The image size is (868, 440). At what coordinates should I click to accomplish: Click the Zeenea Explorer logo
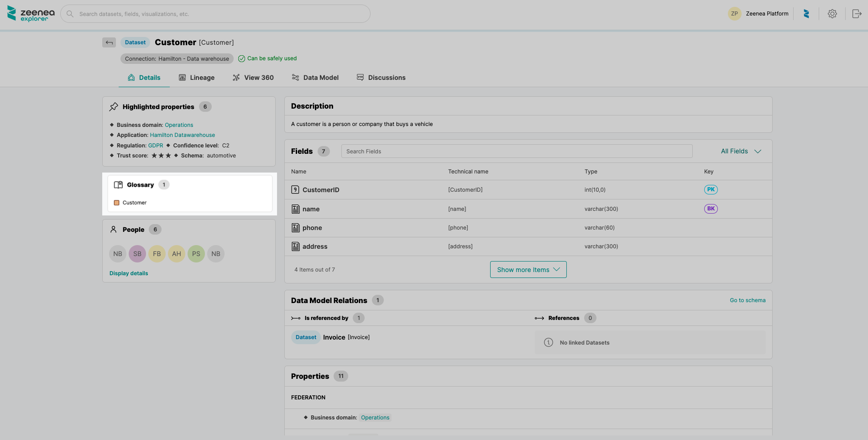click(31, 14)
